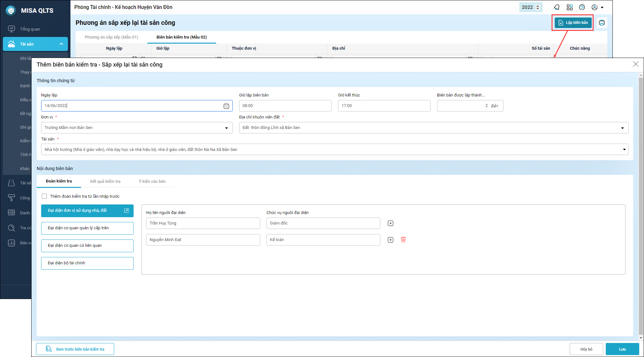The image size is (644, 357).
Task: Check Thêm đoàn kiểm tra từ lần nhập trước
Action: click(x=44, y=196)
